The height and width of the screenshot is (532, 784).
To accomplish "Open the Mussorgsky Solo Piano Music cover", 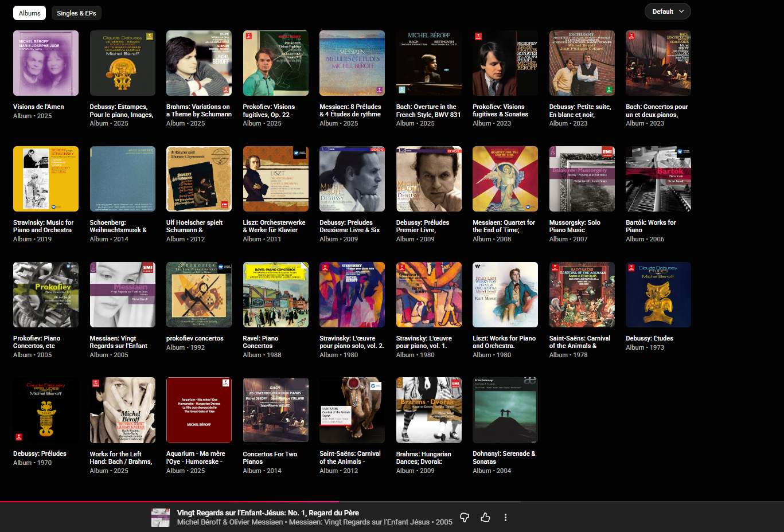I will (x=582, y=179).
